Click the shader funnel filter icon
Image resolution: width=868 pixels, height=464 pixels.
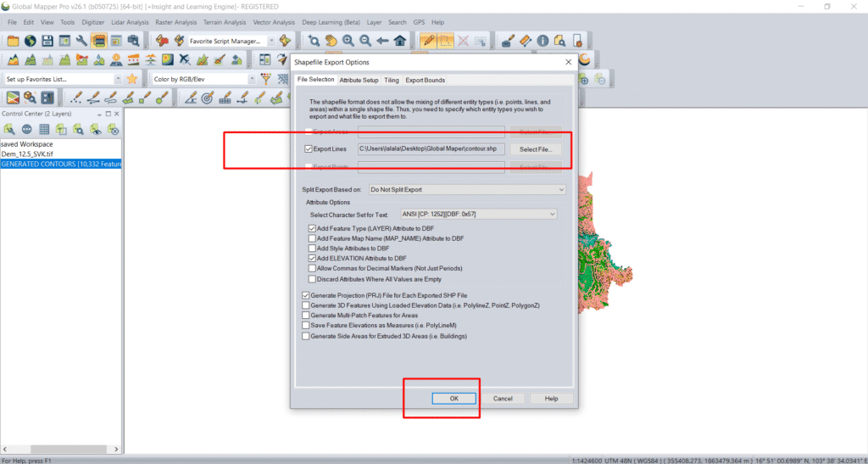pos(266,79)
